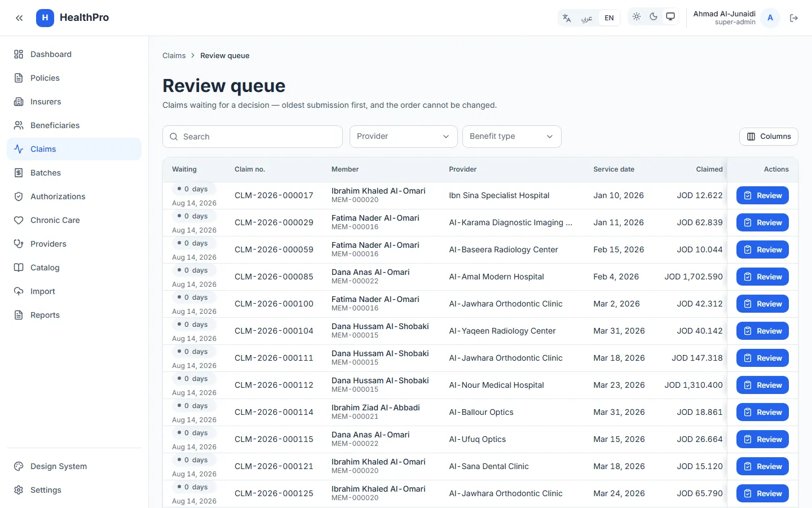The image size is (812, 508).
Task: Click the logout icon
Action: pos(794,18)
